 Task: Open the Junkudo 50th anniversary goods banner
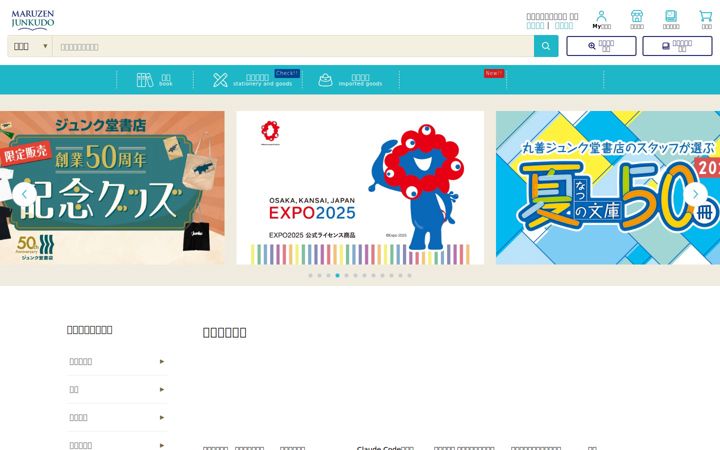pyautogui.click(x=112, y=187)
